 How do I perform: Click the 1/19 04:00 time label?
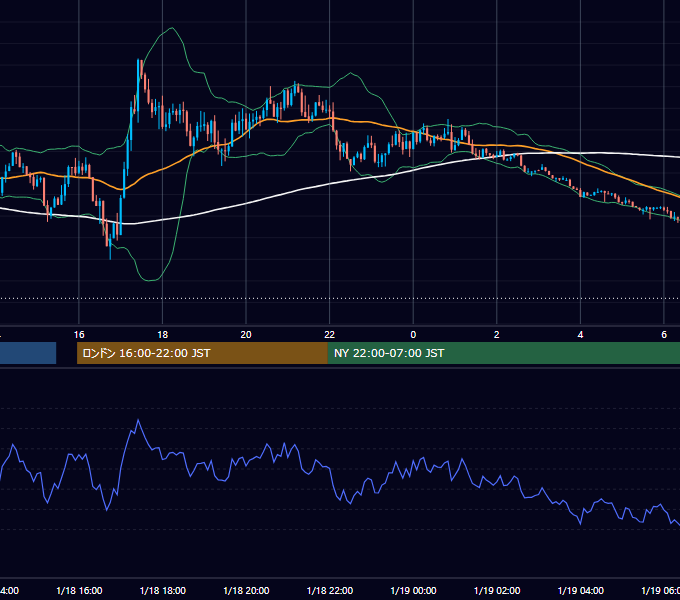coord(581,590)
